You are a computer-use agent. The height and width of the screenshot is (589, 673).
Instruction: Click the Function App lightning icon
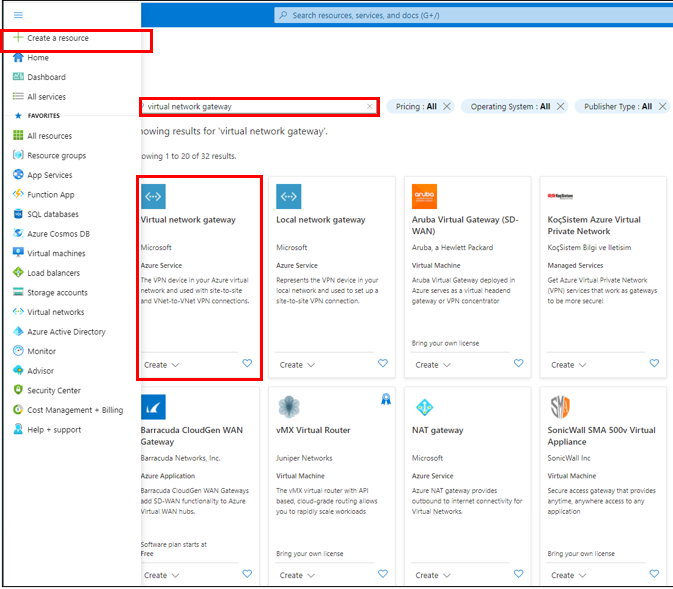point(18,194)
